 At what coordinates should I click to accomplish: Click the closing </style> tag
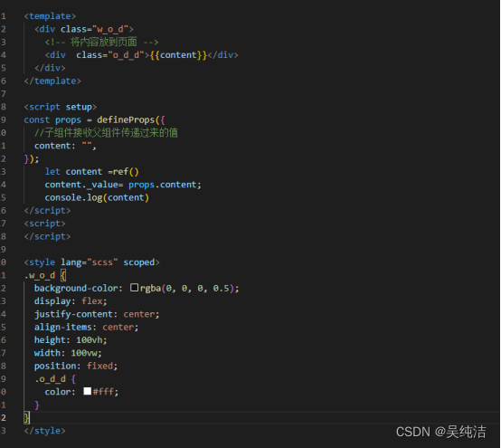coord(44,431)
